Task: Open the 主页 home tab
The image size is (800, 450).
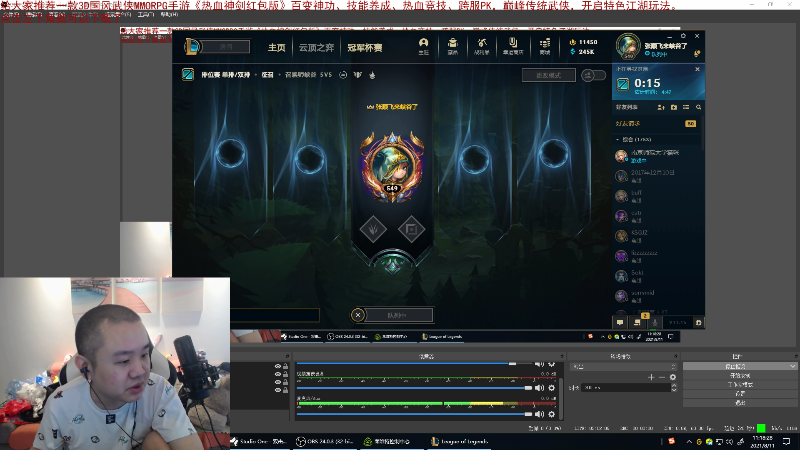Action: point(277,47)
